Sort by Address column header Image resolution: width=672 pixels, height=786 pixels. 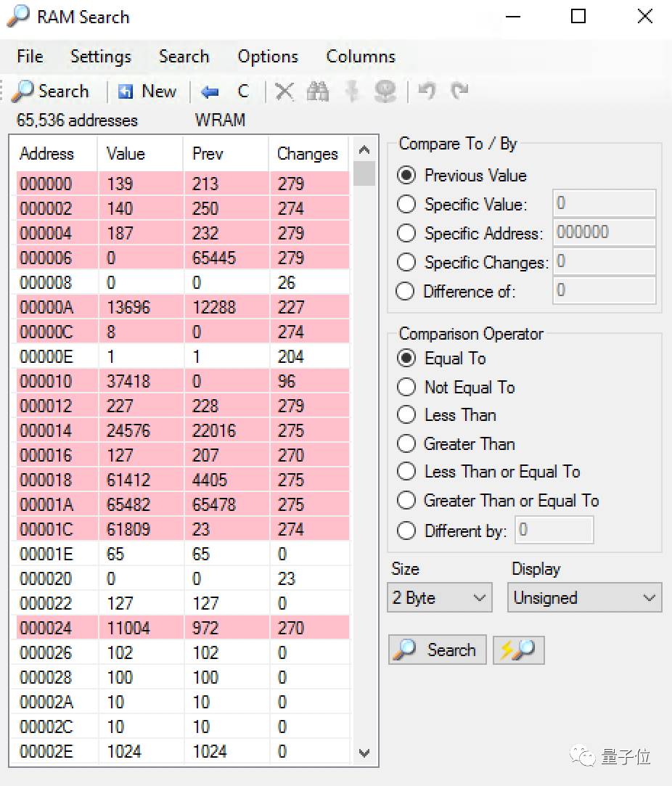click(54, 153)
